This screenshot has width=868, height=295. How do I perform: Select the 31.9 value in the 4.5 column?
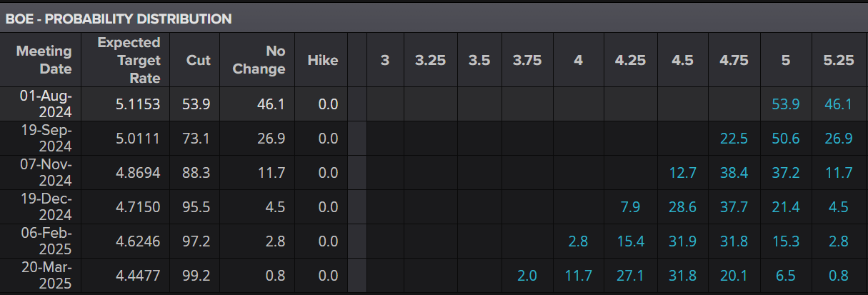pyautogui.click(x=682, y=241)
